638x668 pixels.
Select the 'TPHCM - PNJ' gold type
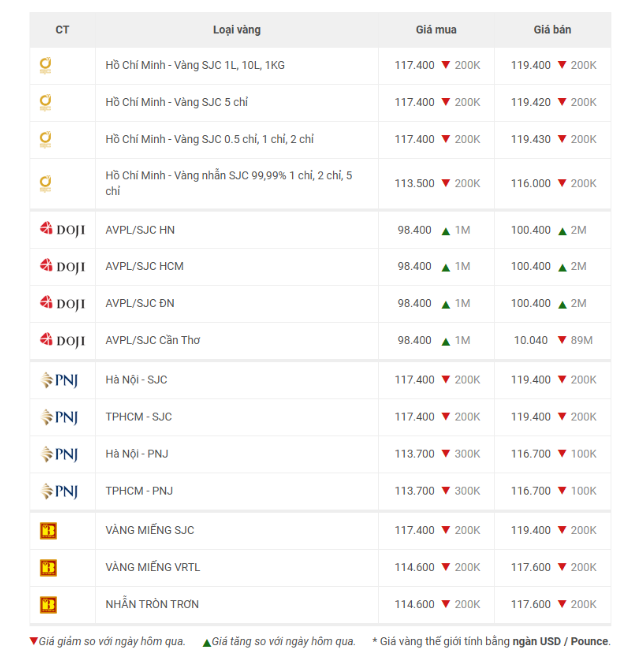139,491
